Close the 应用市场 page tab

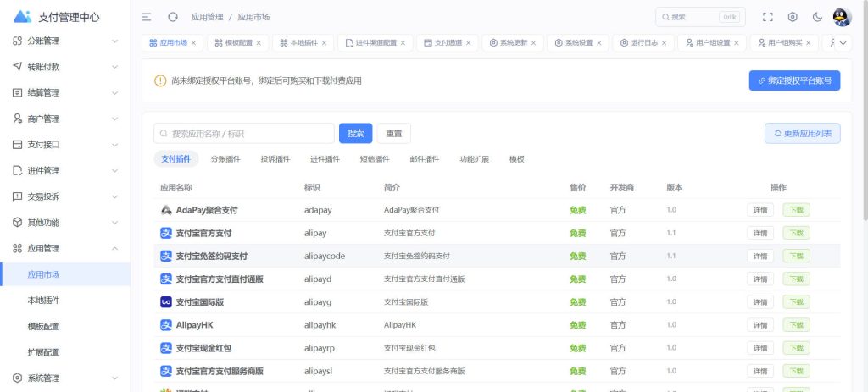193,43
